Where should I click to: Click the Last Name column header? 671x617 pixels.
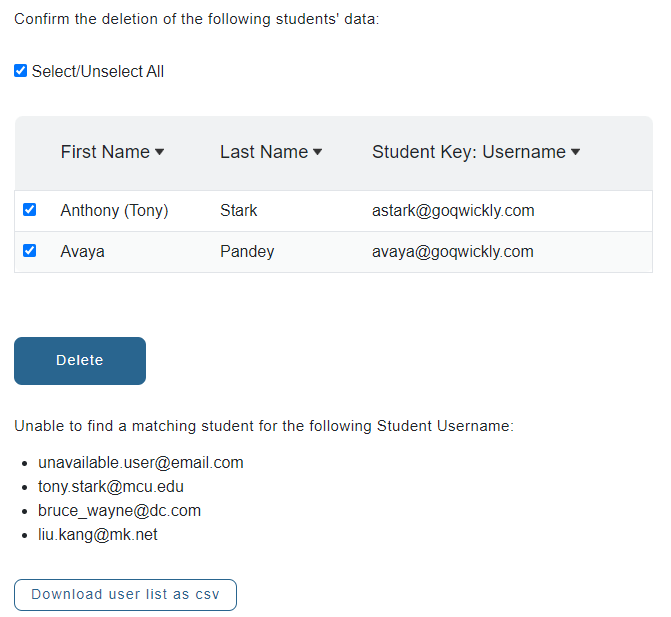271,152
